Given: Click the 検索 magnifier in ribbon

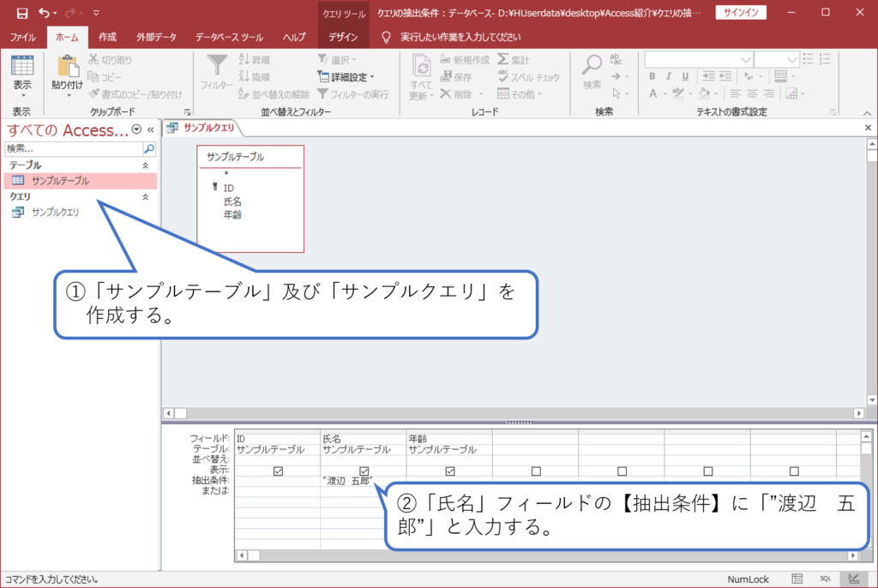Looking at the screenshot, I should coord(592,65).
